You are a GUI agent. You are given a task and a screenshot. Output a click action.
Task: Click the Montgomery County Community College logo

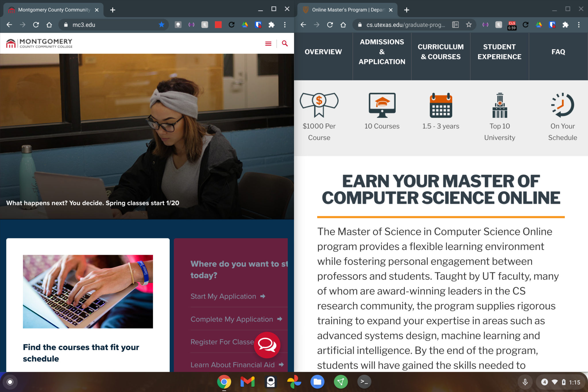coord(39,43)
